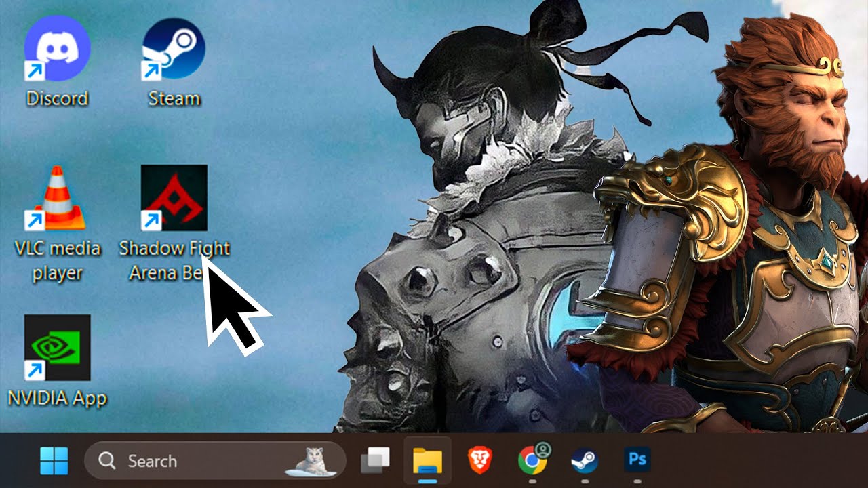Select the Shadow Fight Arena desktop icon

tap(174, 198)
